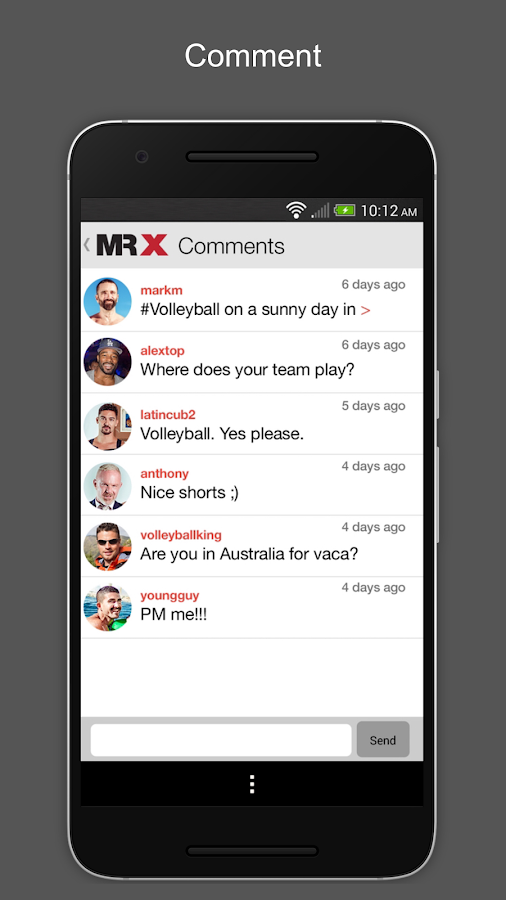Select the youngguy username
The height and width of the screenshot is (900, 506).
click(x=170, y=596)
